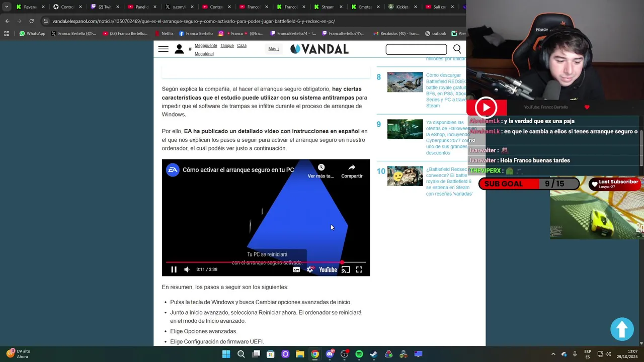This screenshot has height=362, width=644.
Task: Switch to the Panel tab
Action: point(141,7)
